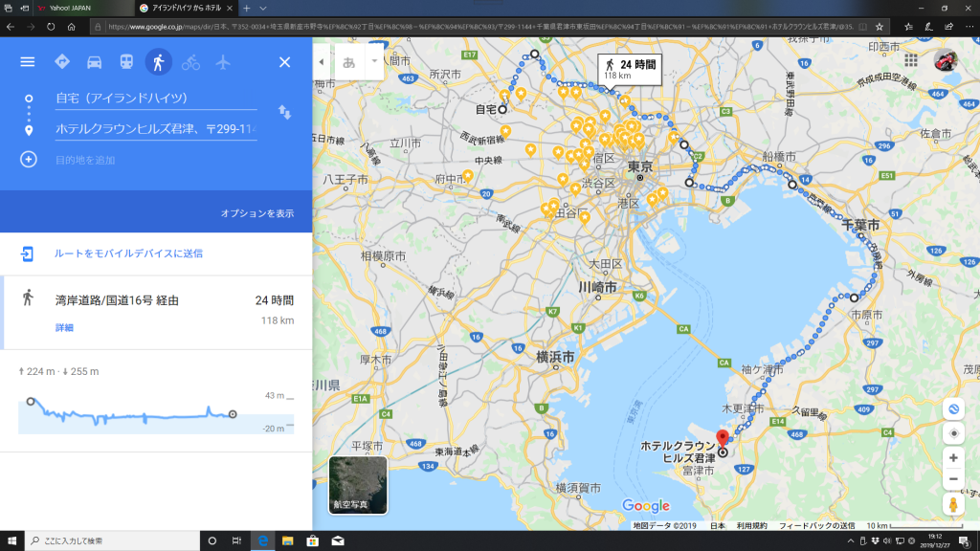Go to the browser home page
Image resolution: width=980 pixels, height=551 pixels.
tap(71, 27)
